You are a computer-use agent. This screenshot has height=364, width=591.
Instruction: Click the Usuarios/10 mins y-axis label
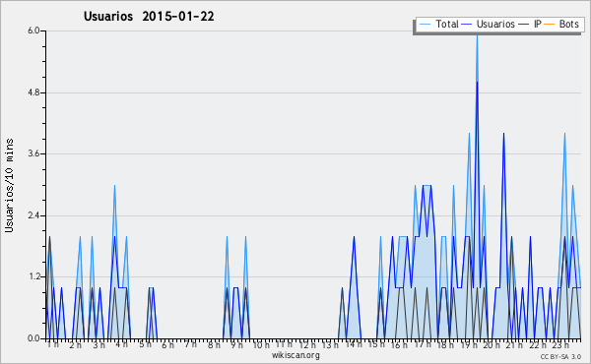(9, 185)
